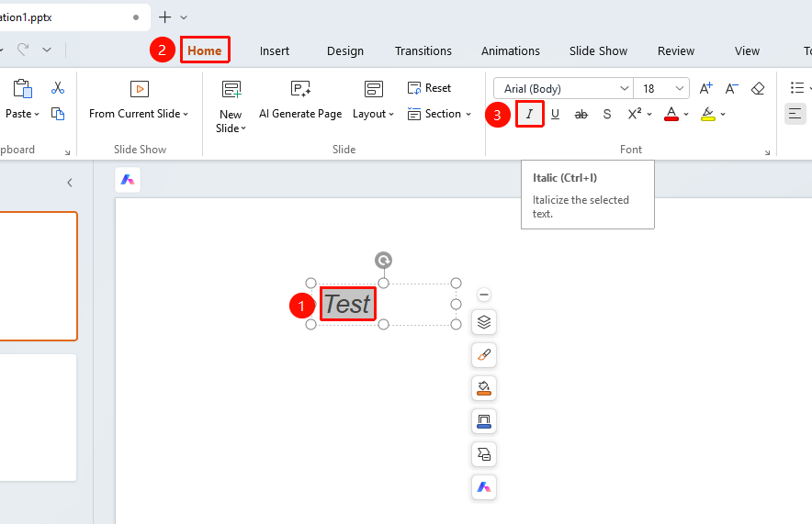The width and height of the screenshot is (812, 524).
Task: Open new tab plus button
Action: 164,17
